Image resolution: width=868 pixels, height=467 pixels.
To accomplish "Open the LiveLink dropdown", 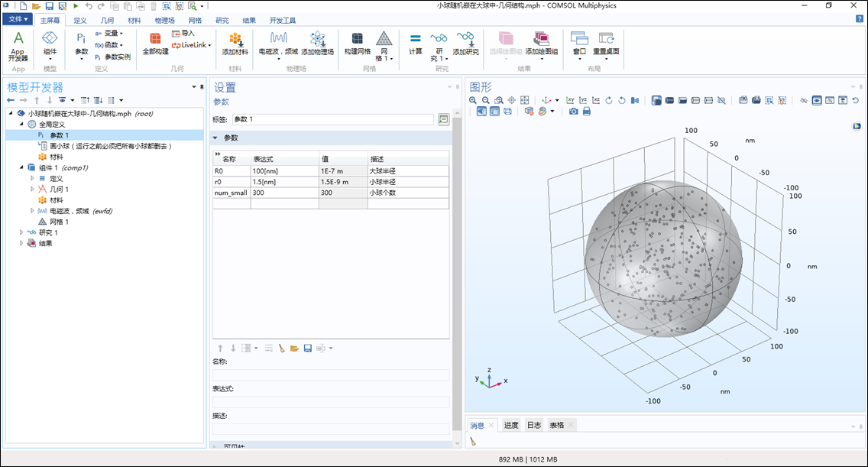I will click(x=190, y=45).
